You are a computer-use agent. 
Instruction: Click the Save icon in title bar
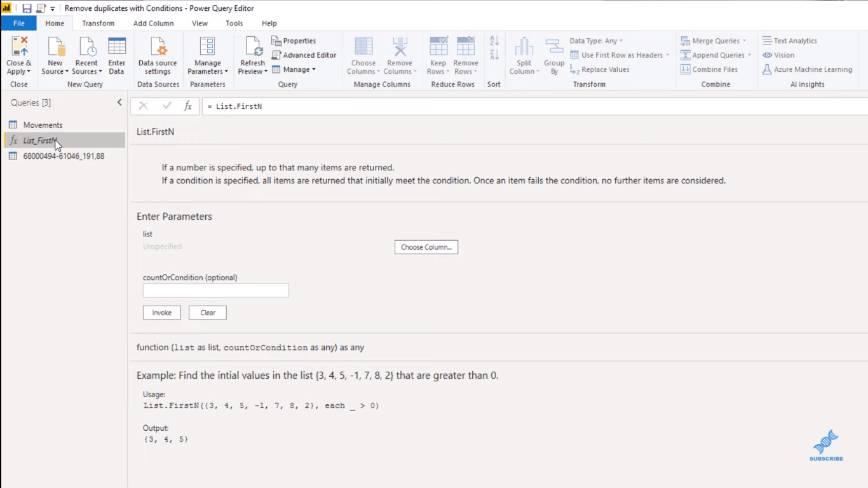click(27, 8)
